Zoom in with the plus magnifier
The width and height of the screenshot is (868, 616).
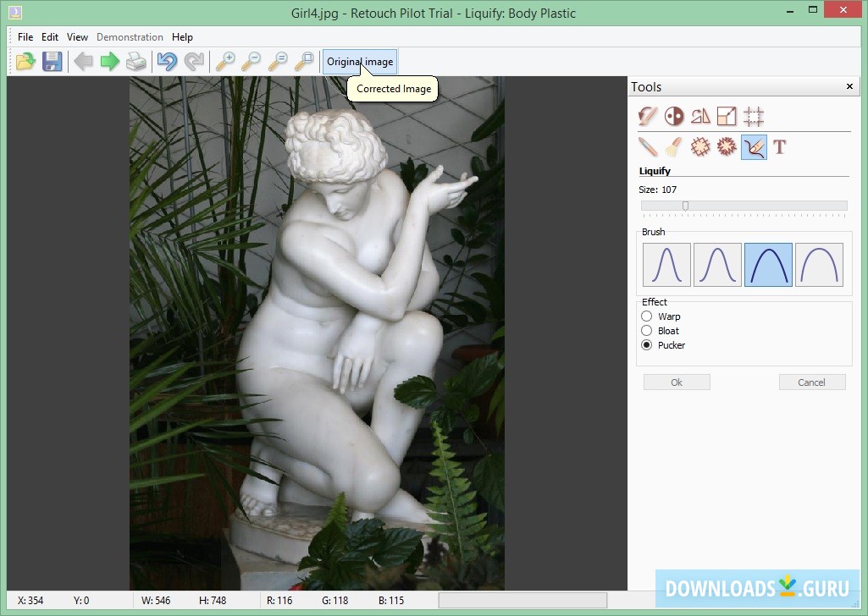point(225,62)
